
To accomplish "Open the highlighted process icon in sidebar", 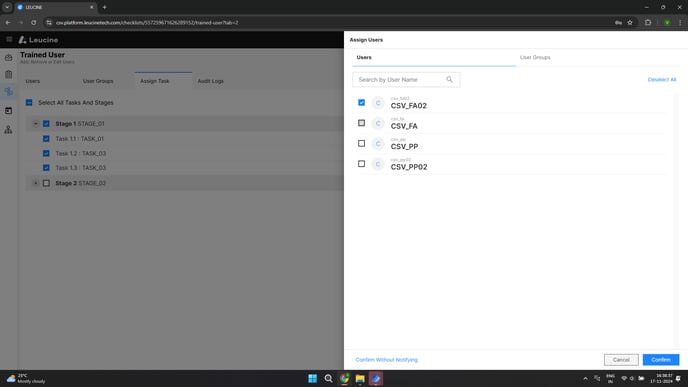I will click(x=8, y=91).
